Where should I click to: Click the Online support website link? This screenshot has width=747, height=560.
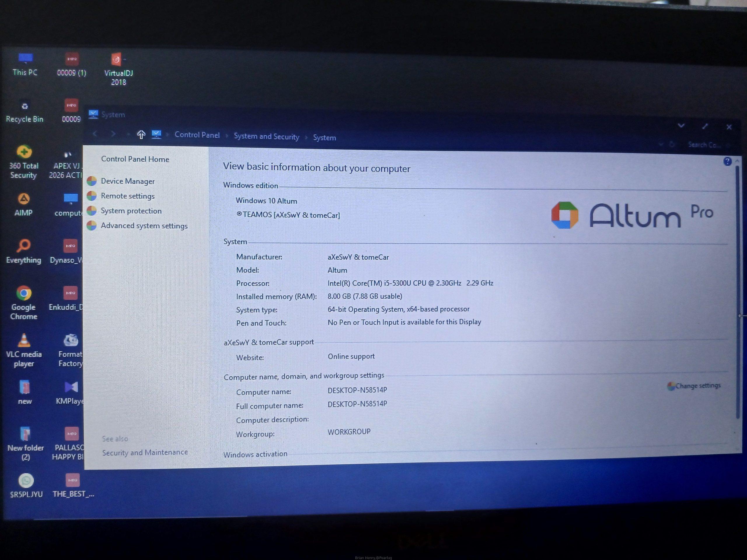(351, 356)
